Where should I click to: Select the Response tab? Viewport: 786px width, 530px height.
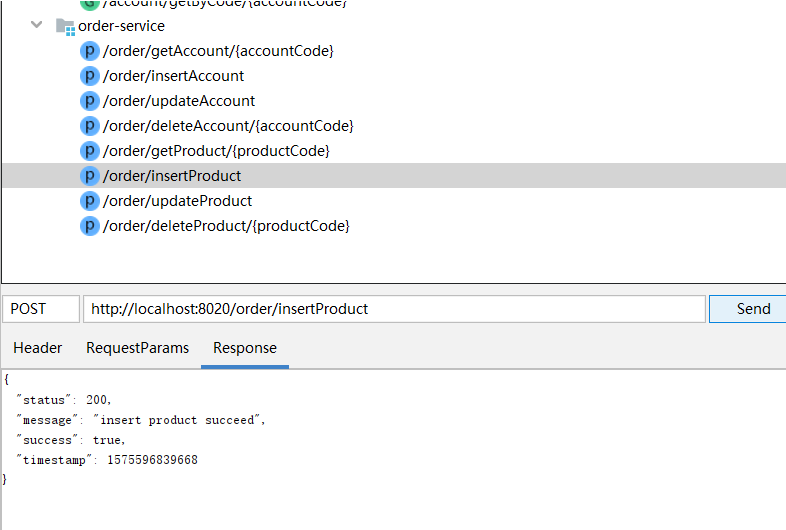point(245,348)
